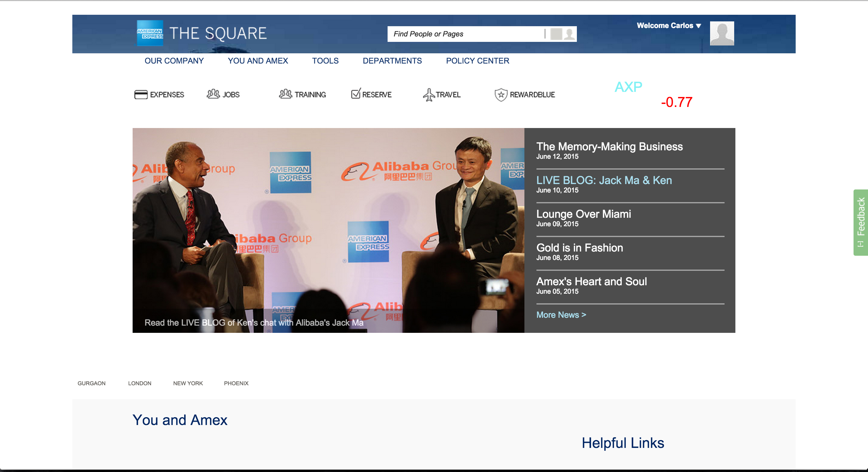868x472 pixels.
Task: Open Amex's Heart and Soul article
Action: [592, 281]
